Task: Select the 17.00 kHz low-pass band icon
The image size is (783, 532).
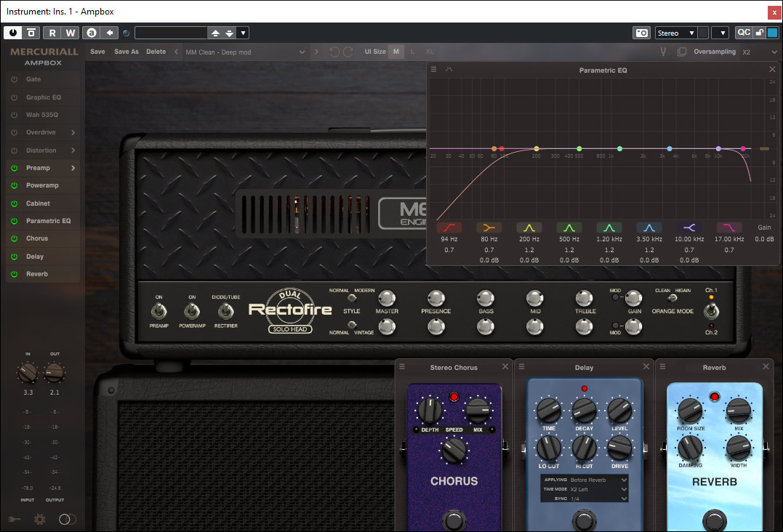Action: [x=728, y=227]
